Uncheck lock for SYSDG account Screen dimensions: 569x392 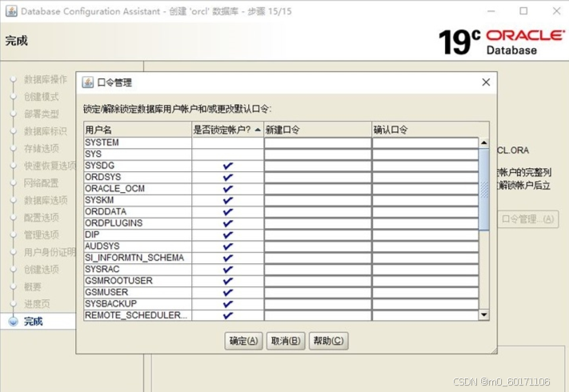[x=227, y=166]
